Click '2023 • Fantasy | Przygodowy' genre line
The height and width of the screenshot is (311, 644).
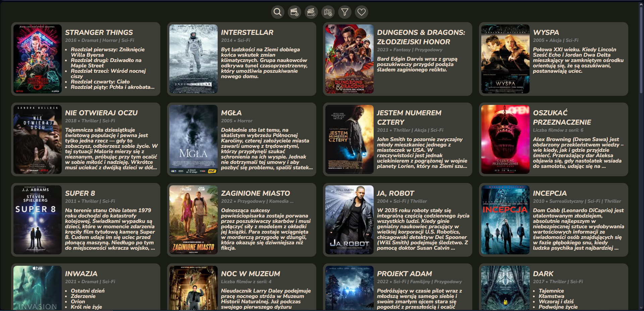[x=410, y=50]
